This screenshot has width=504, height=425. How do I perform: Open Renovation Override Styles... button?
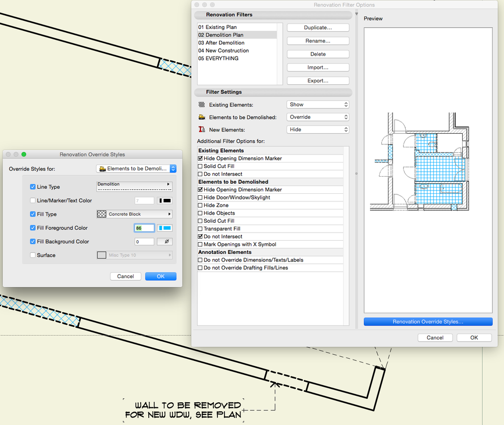click(428, 322)
